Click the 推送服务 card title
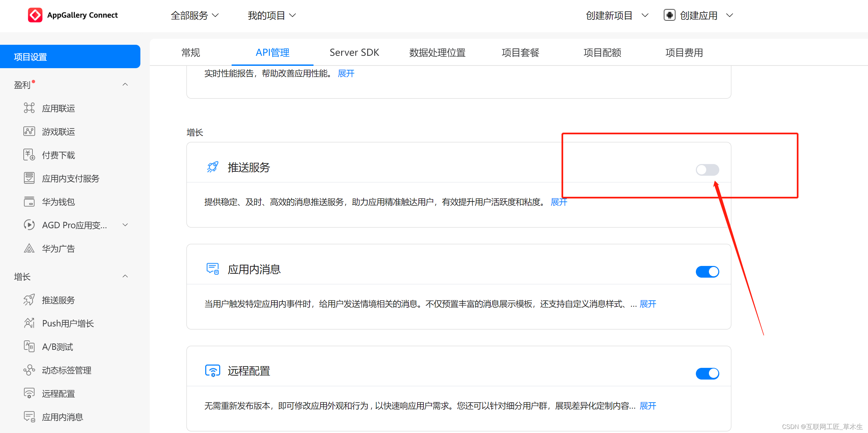 tap(249, 167)
